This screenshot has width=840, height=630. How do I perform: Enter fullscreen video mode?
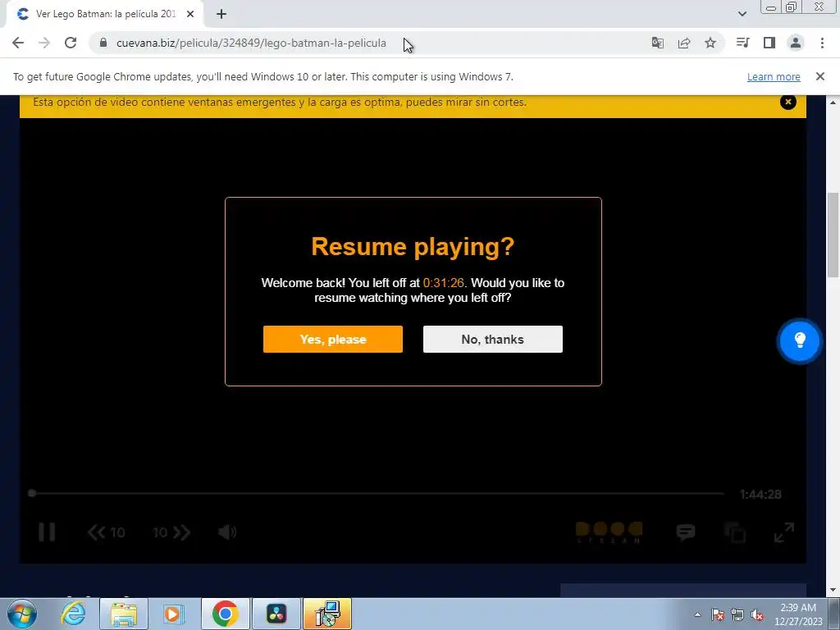pyautogui.click(x=783, y=532)
